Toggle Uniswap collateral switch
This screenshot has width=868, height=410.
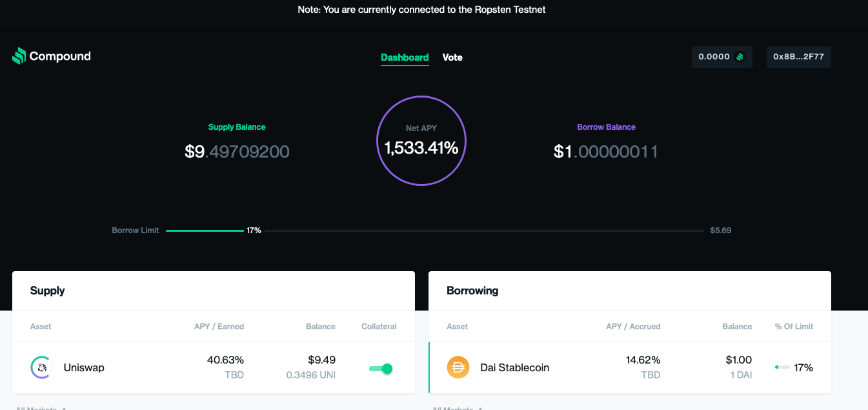381,369
